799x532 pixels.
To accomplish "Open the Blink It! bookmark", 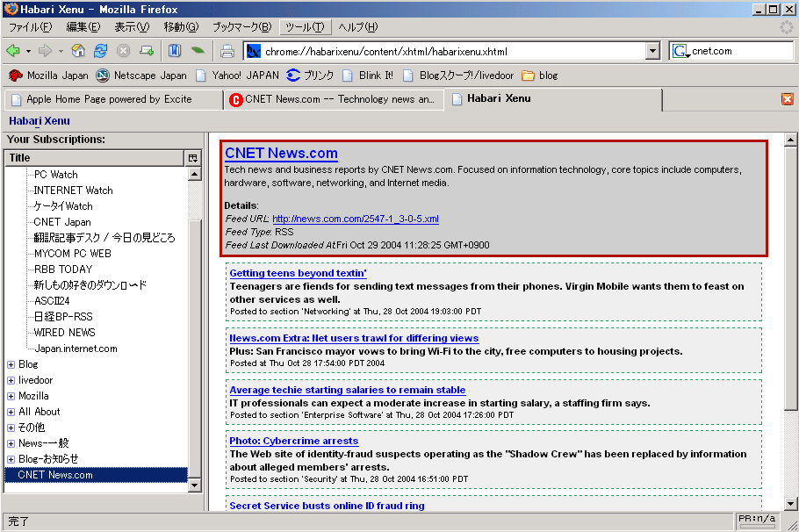I will (x=368, y=75).
